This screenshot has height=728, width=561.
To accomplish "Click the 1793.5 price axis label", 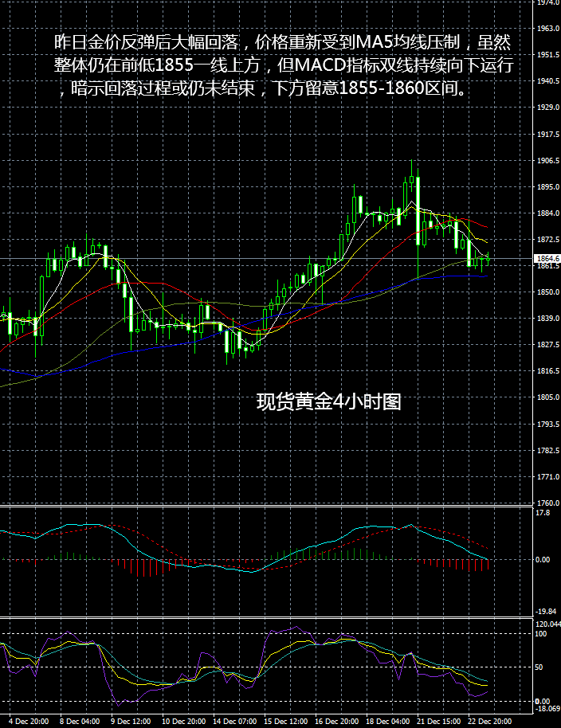I will click(548, 424).
